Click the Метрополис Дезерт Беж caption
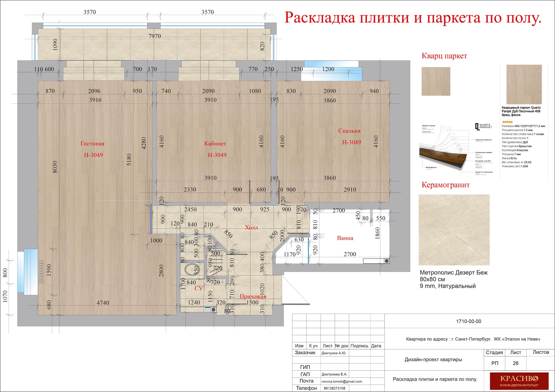 pyautogui.click(x=453, y=273)
